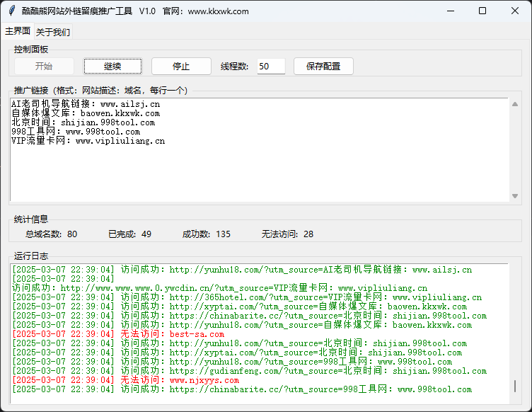Click the down arrow of 推广链接 scrollbar
Image resolution: width=532 pixels, height=412 pixels.
pyautogui.click(x=515, y=196)
